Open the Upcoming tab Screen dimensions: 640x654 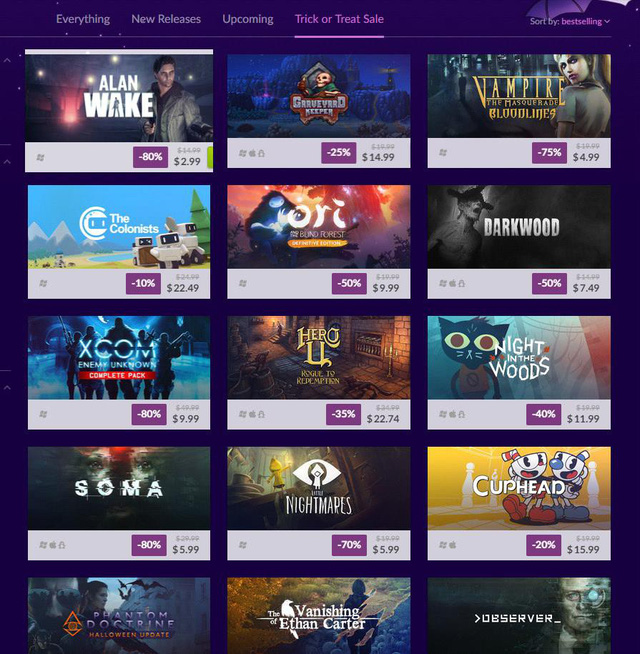coord(248,19)
